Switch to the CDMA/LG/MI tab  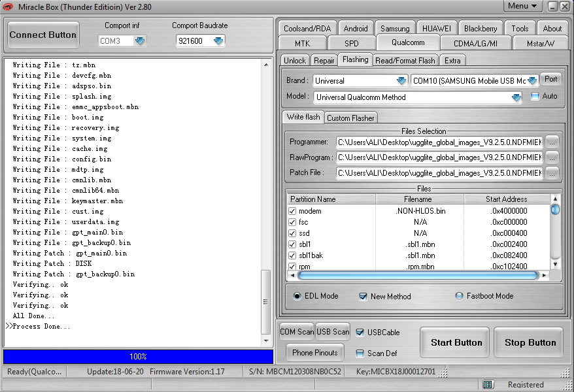(x=475, y=44)
